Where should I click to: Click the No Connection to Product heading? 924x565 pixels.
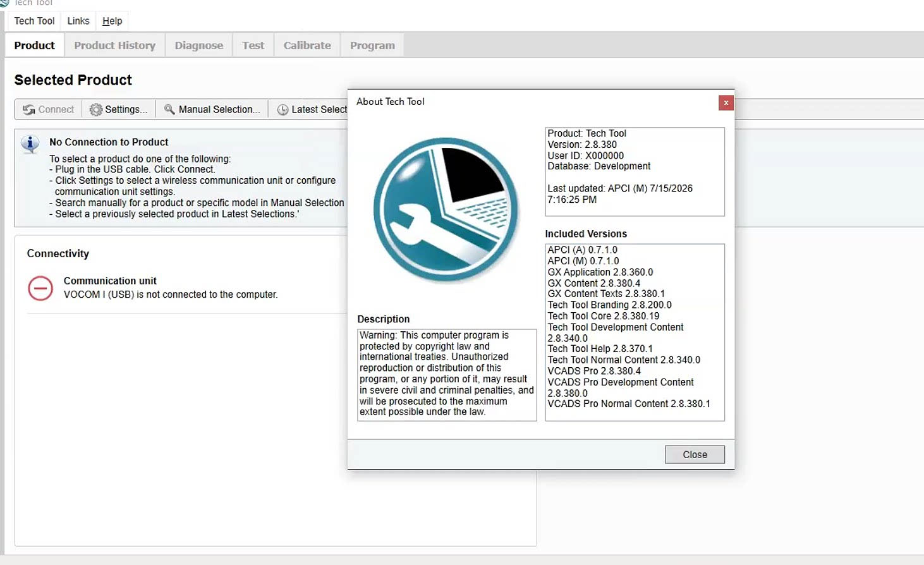tap(109, 142)
